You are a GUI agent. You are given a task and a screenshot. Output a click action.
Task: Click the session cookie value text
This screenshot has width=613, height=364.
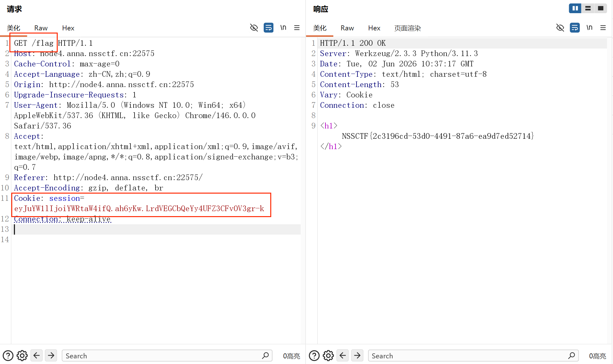pos(139,209)
